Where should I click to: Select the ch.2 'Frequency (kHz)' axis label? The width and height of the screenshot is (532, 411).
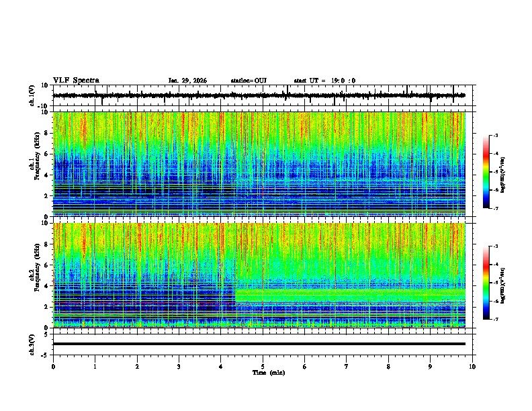(37, 267)
